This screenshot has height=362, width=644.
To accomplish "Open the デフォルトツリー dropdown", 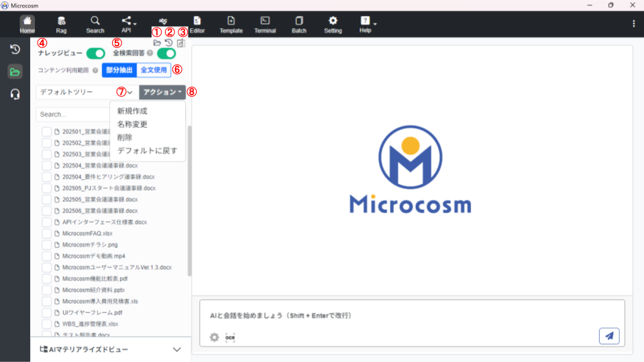I will pyautogui.click(x=87, y=93).
